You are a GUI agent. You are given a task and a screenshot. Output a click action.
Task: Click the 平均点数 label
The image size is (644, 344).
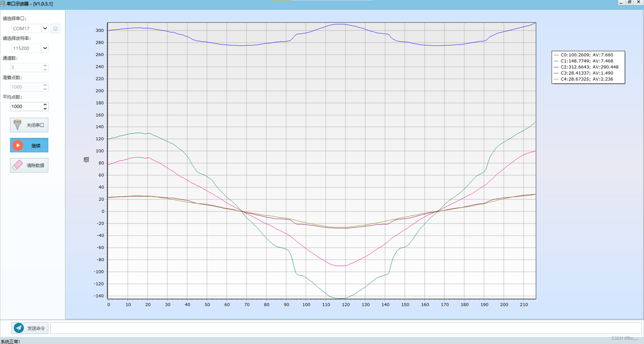point(12,97)
